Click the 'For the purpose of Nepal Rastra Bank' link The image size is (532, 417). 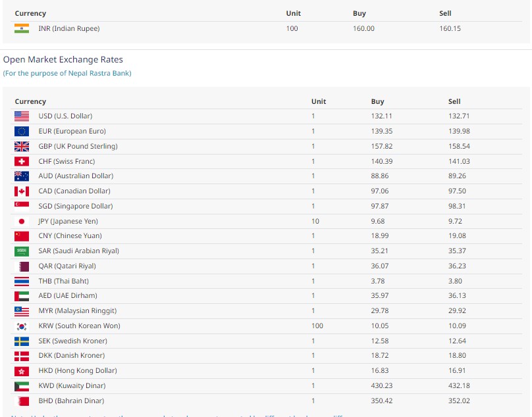click(67, 73)
